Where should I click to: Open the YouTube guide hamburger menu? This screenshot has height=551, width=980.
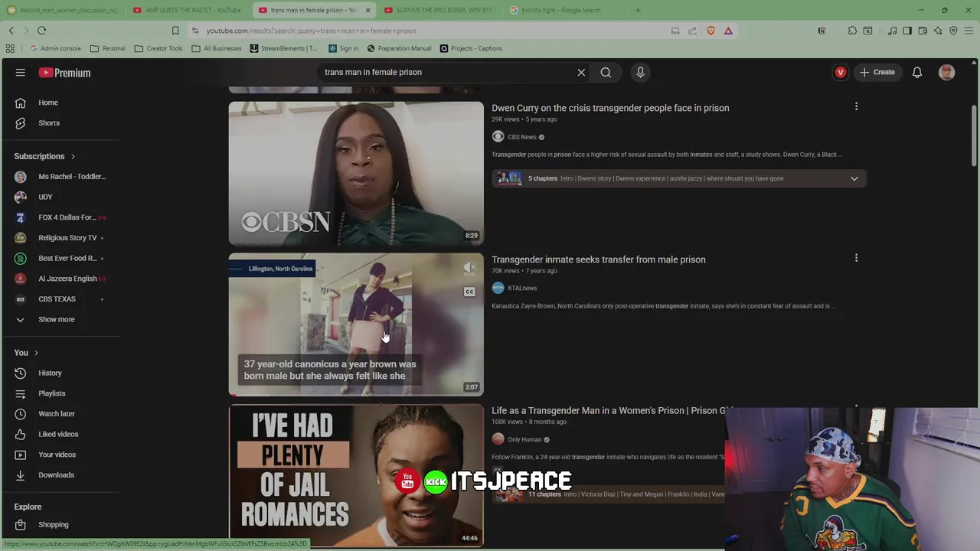21,73
